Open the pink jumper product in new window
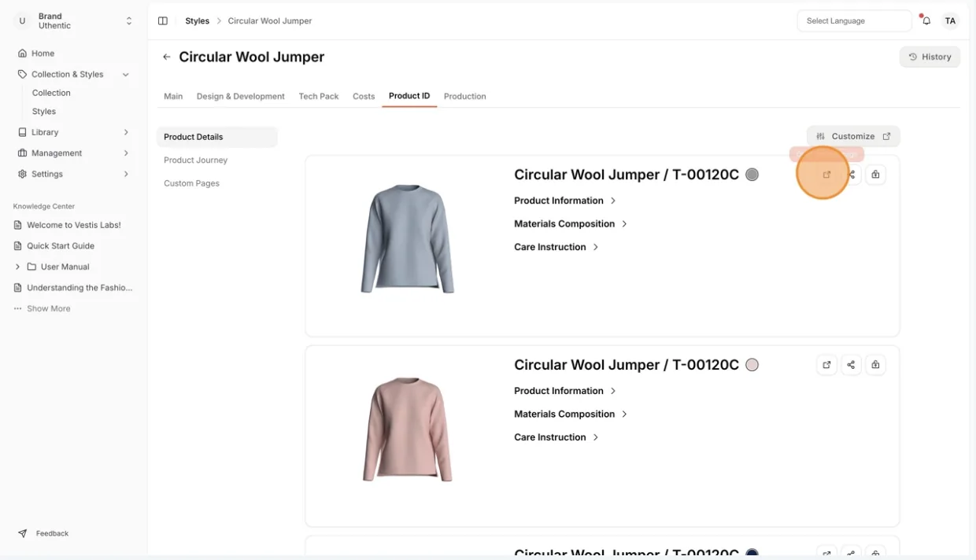The width and height of the screenshot is (976, 560). 826,365
